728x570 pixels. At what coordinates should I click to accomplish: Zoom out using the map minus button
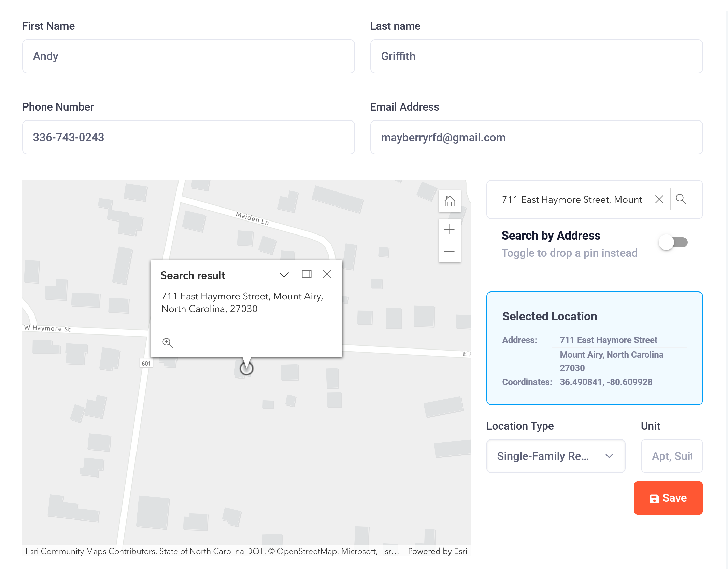(x=449, y=252)
